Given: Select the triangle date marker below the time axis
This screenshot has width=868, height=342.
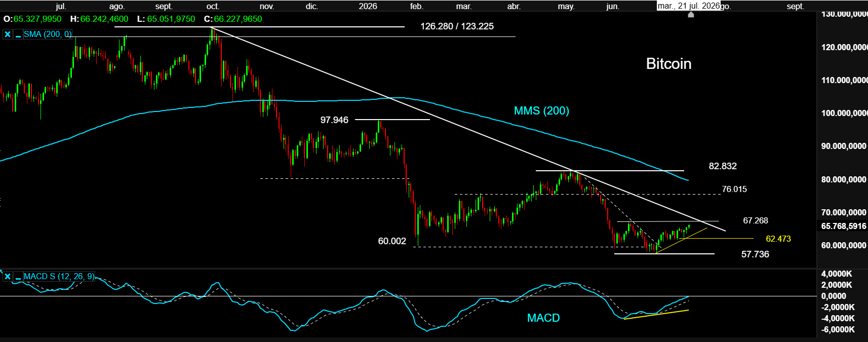Looking at the screenshot, I should click(691, 14).
